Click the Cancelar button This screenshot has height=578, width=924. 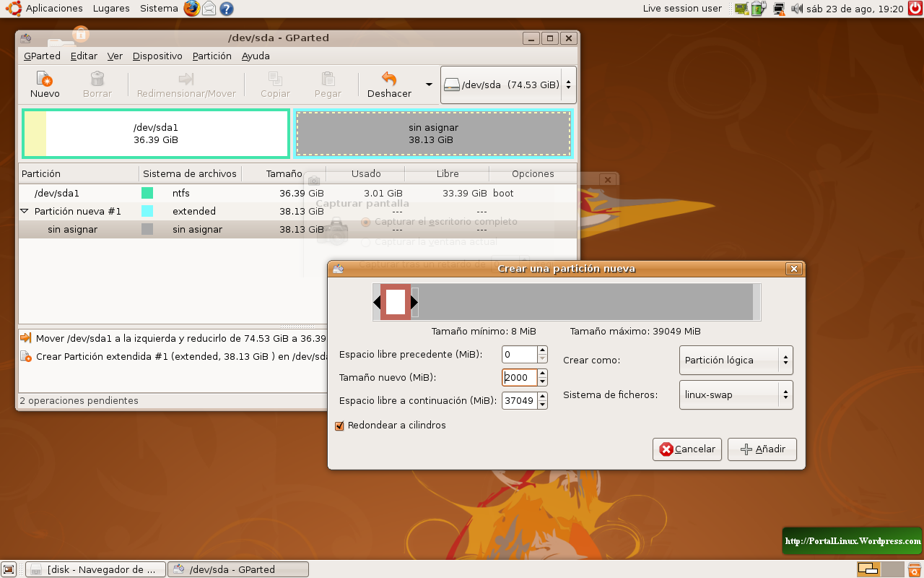point(687,449)
